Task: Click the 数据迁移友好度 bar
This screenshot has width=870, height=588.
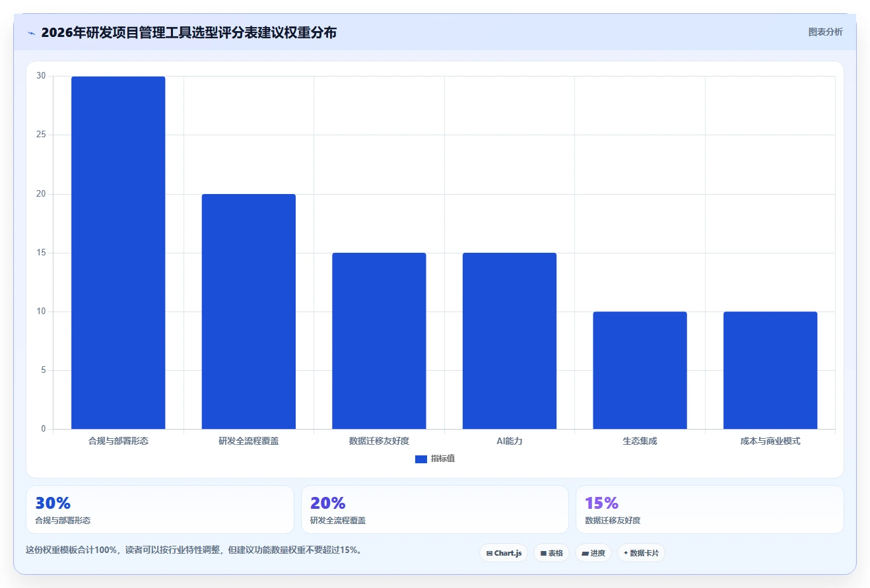Action: pyautogui.click(x=379, y=341)
